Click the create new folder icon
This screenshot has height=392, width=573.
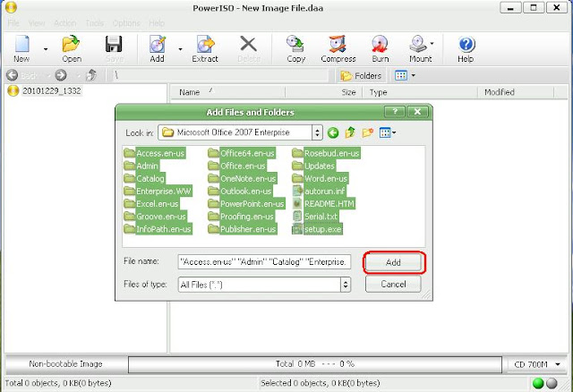click(x=368, y=132)
